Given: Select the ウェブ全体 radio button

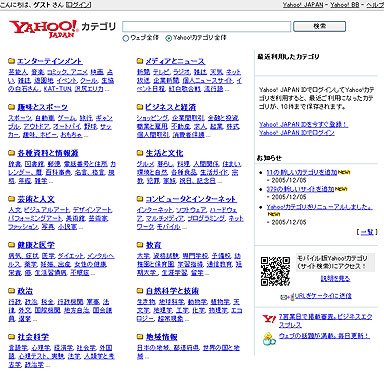Looking at the screenshot, I should (x=126, y=38).
